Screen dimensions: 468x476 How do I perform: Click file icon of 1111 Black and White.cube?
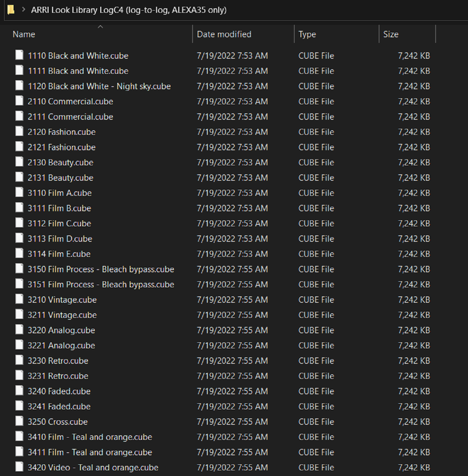pos(20,70)
